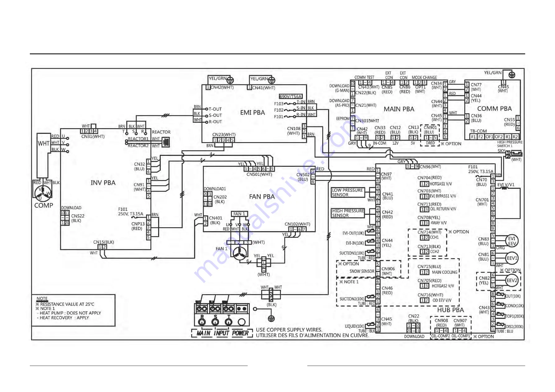
Task: Click the CN108 (WHT) connector label
Action: [x=294, y=131]
